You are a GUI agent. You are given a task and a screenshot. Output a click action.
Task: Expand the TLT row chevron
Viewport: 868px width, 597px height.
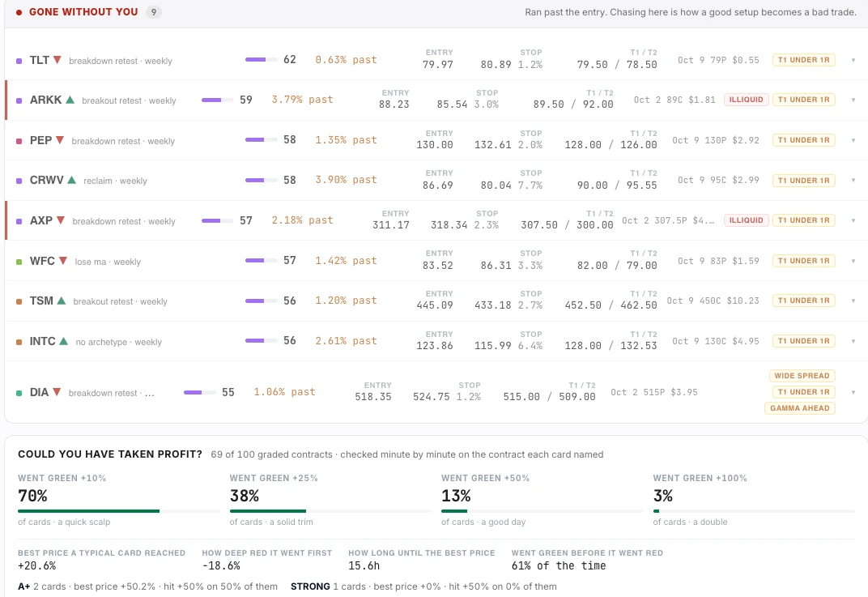(853, 60)
